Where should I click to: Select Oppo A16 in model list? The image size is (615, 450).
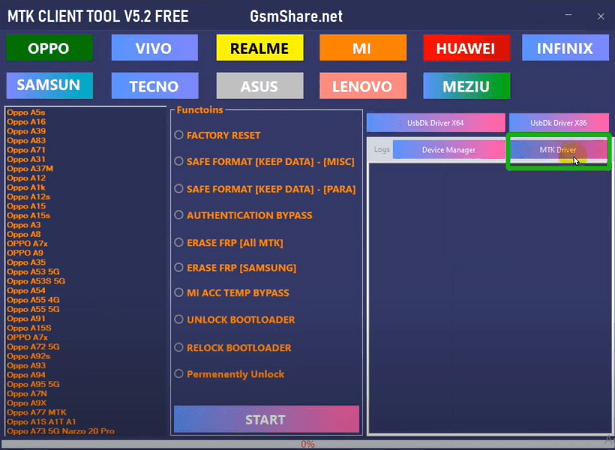click(26, 122)
